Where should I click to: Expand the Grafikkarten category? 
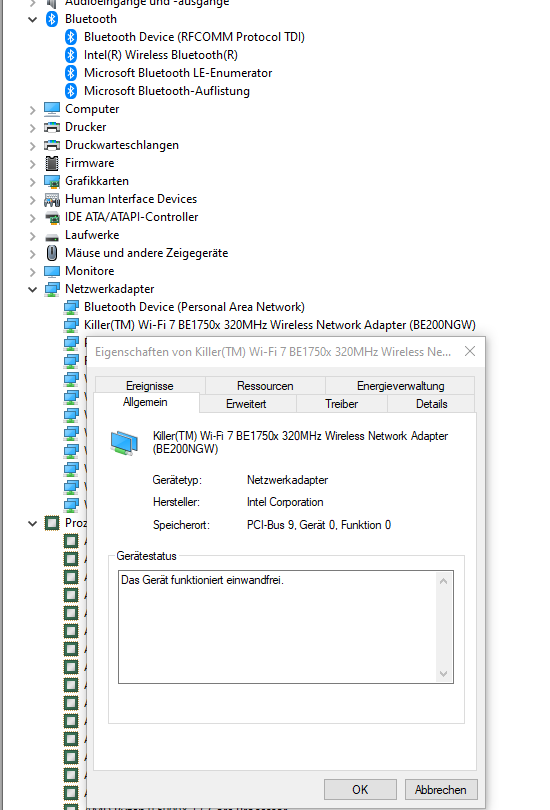pos(33,182)
